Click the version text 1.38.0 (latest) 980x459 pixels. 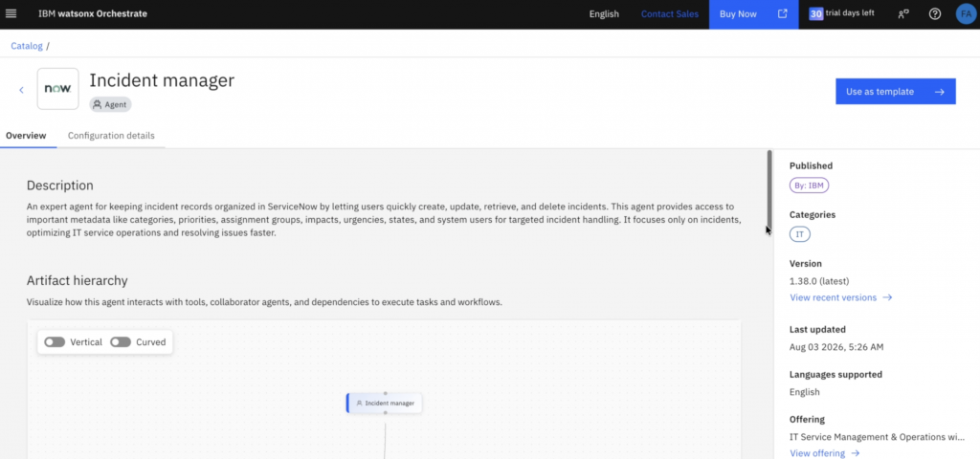(x=819, y=281)
